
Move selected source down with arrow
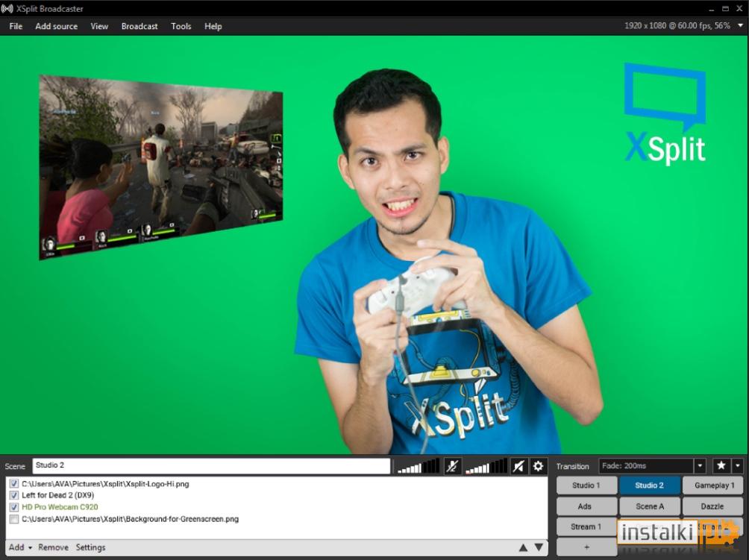(x=539, y=547)
